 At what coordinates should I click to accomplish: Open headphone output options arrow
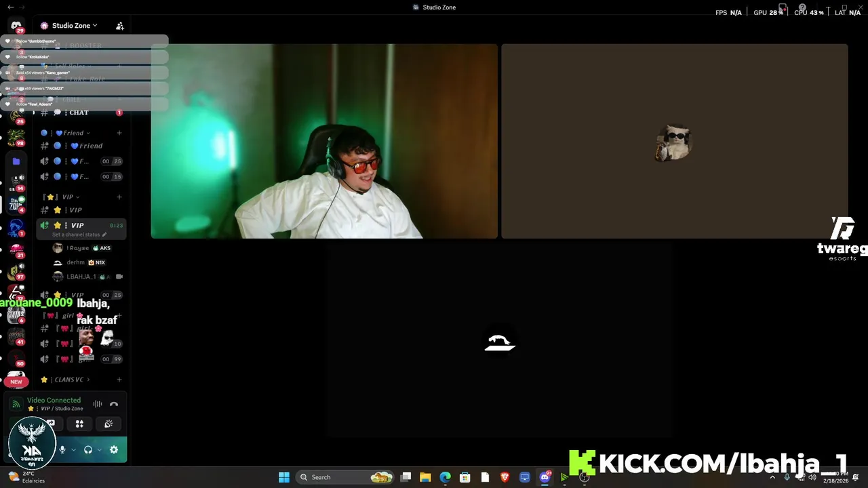[x=99, y=449]
